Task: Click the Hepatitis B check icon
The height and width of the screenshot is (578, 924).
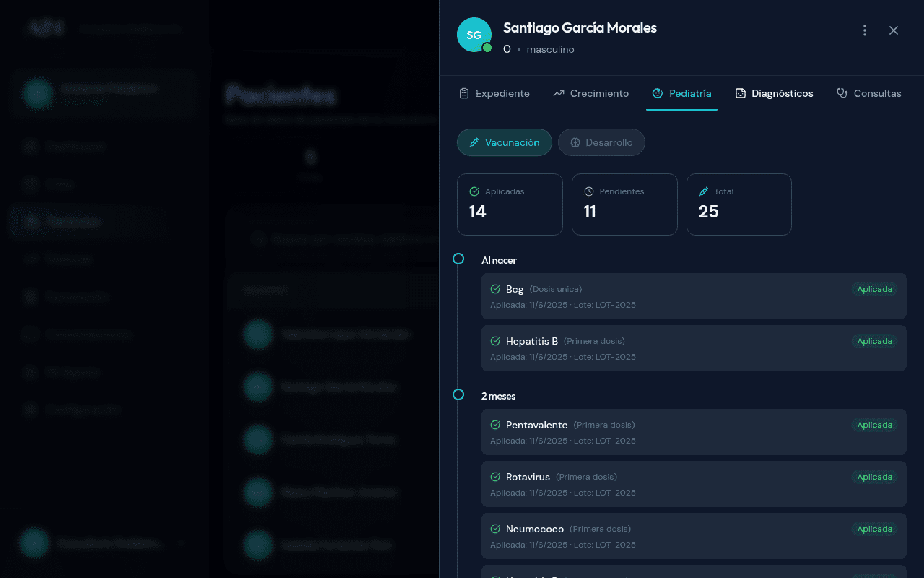Action: pyautogui.click(x=495, y=341)
